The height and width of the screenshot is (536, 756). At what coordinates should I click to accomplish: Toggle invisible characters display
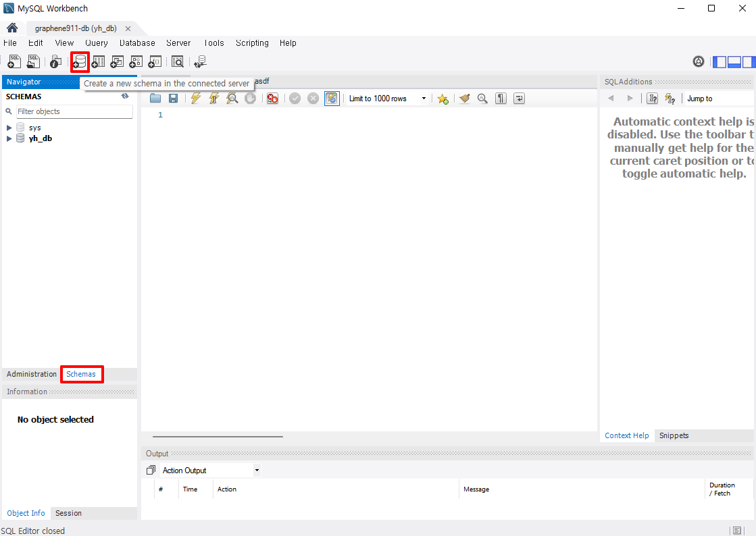[x=501, y=99]
